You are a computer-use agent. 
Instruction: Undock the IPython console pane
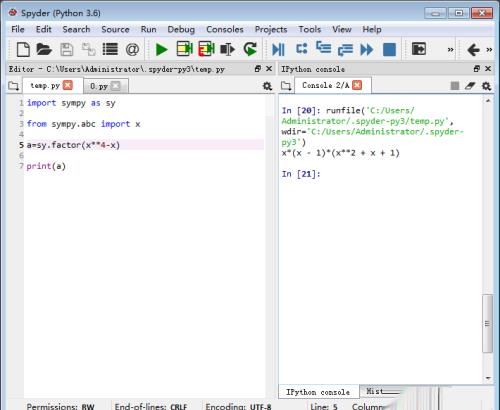(x=477, y=69)
